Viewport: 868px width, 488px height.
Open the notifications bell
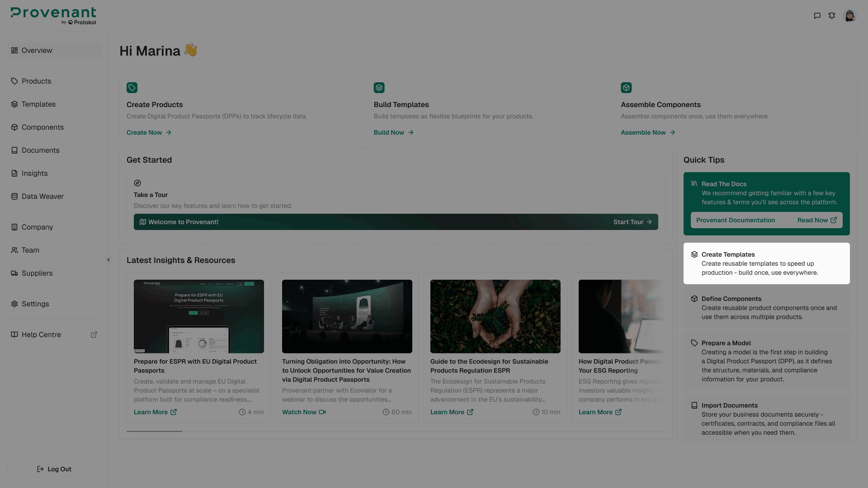[832, 16]
